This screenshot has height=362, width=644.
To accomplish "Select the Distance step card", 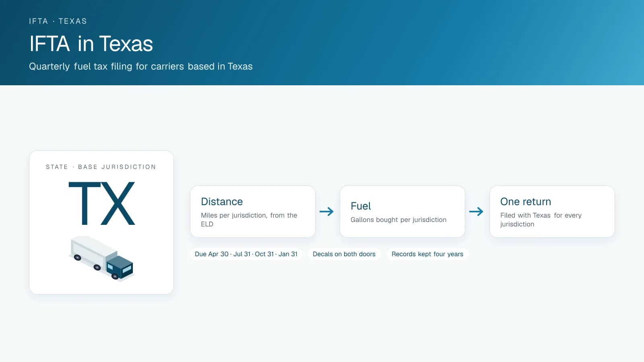I will (x=253, y=212).
